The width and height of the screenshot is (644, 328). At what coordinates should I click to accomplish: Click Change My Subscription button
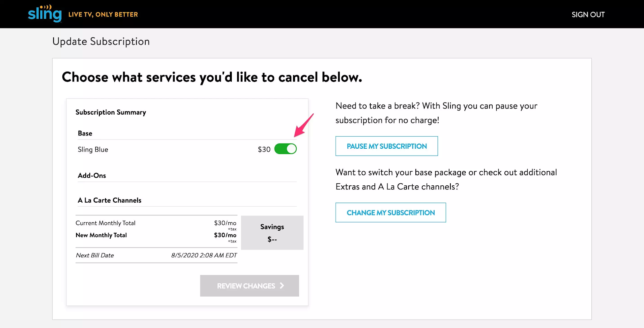click(391, 213)
